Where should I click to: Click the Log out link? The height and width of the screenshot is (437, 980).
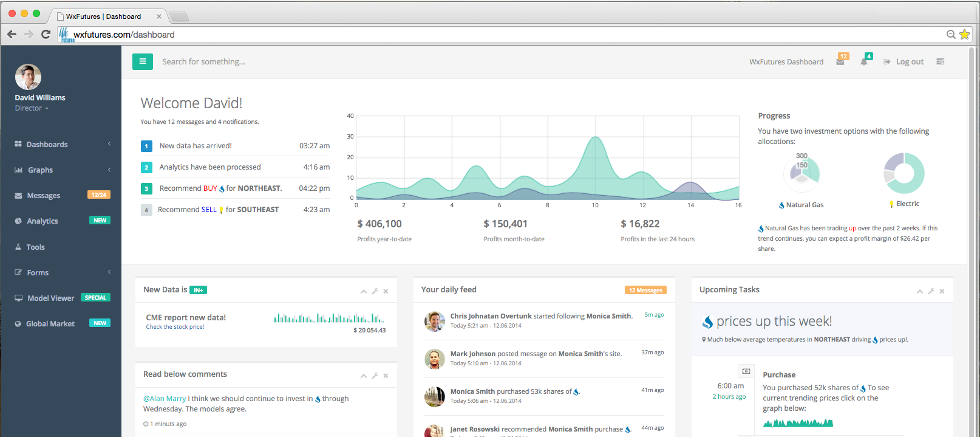click(x=909, y=62)
